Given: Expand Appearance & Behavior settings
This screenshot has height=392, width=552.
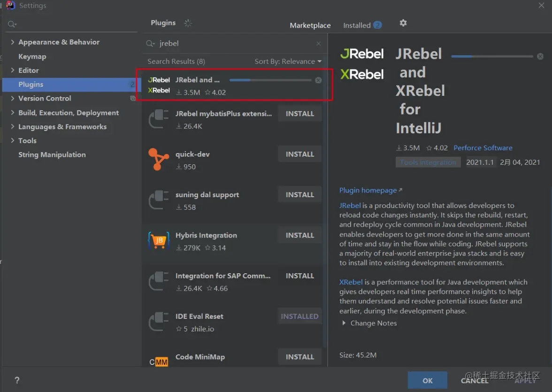Looking at the screenshot, I should (x=12, y=42).
